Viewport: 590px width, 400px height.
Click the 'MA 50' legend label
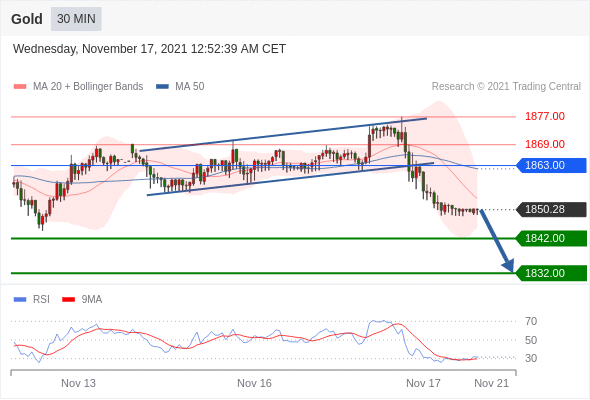pos(190,87)
